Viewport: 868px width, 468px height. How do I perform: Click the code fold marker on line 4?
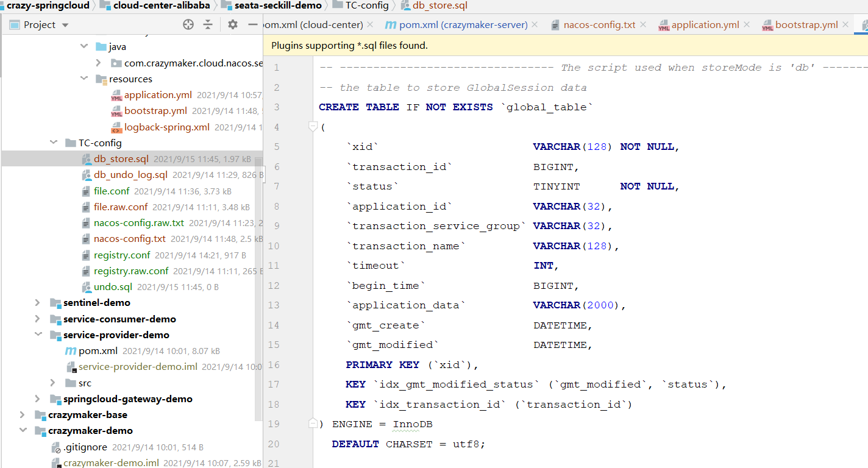coord(313,127)
